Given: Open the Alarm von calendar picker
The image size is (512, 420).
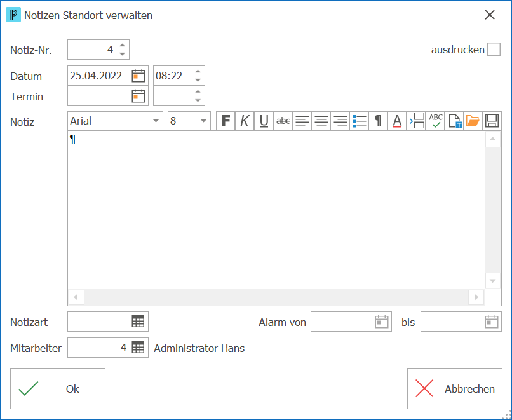Looking at the screenshot, I should click(381, 322).
